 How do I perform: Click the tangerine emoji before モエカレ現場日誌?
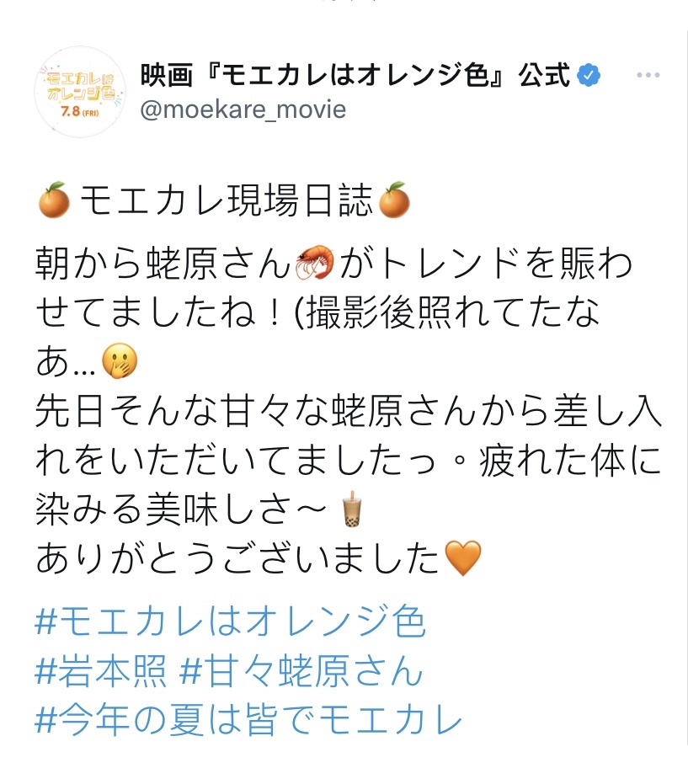point(54,200)
